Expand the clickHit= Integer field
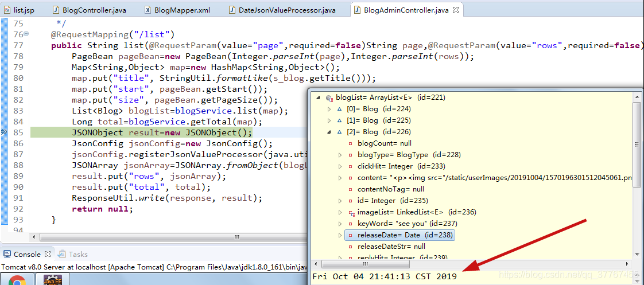This screenshot has width=644, height=285. (x=340, y=166)
